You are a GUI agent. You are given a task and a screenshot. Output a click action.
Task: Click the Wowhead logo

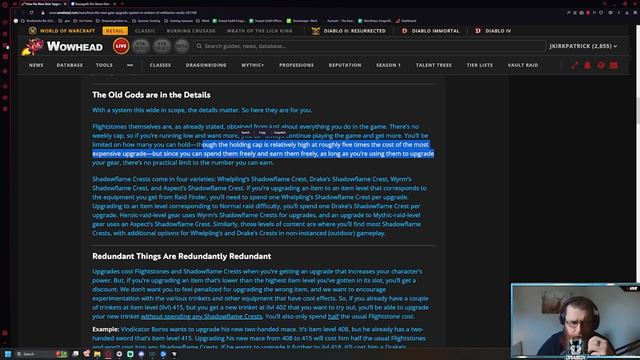pyautogui.click(x=62, y=47)
